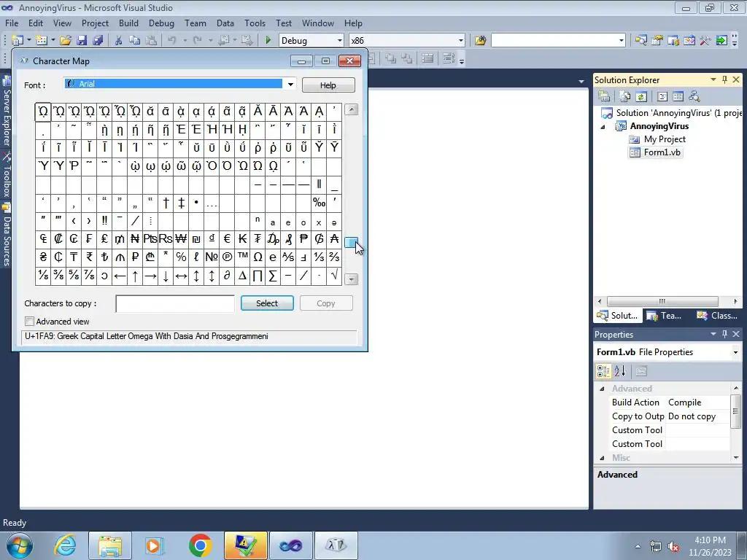This screenshot has width=747, height=560.
Task: Select the Euro sign character cell
Action: (227, 238)
